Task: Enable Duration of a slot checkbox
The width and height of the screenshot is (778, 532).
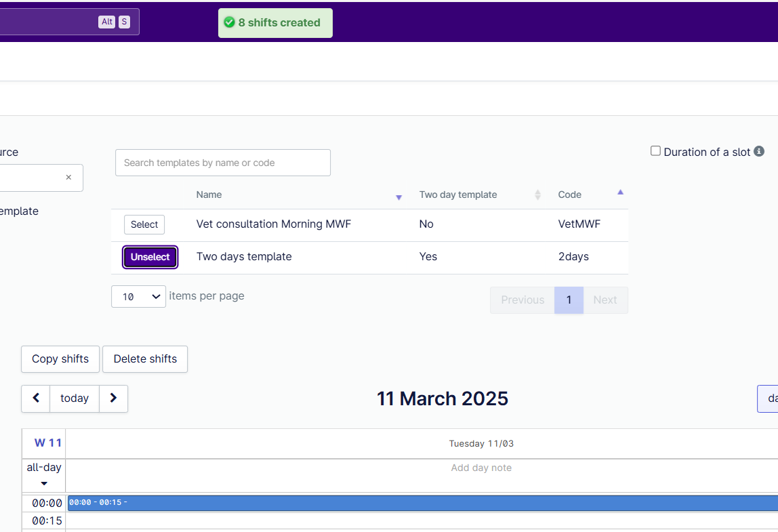Action: tap(655, 151)
